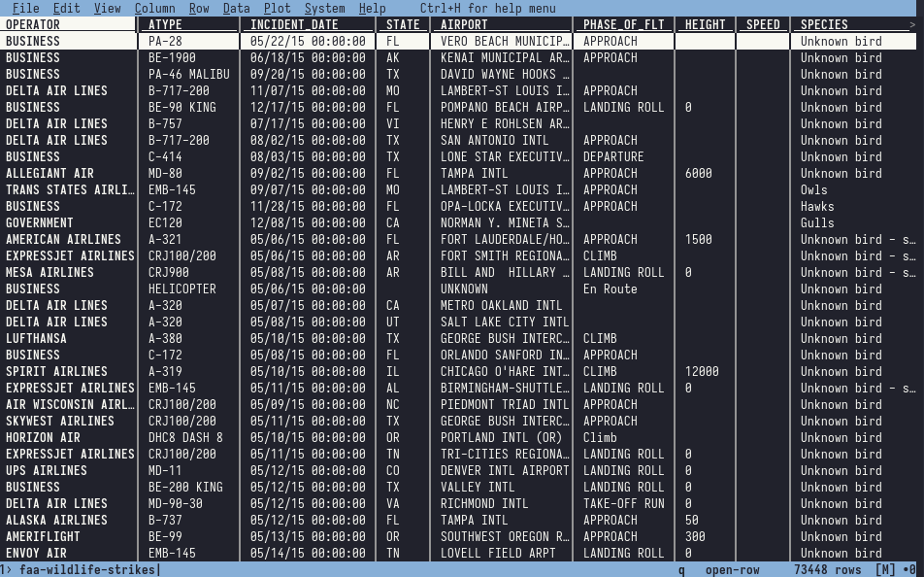This screenshot has height=577, width=924.
Task: Click the AMERICAN AIRLINES operator cell
Action: pyautogui.click(x=64, y=240)
